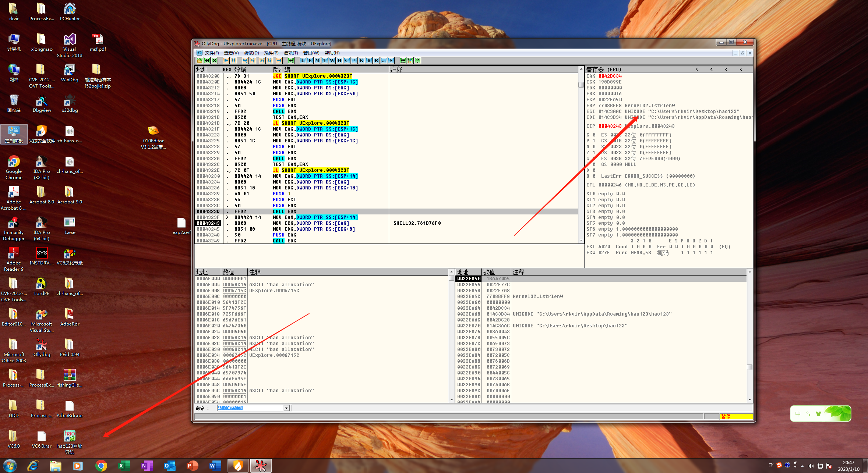The width and height of the screenshot is (868, 473).
Task: Click the green Help question mark icon
Action: pos(418,60)
